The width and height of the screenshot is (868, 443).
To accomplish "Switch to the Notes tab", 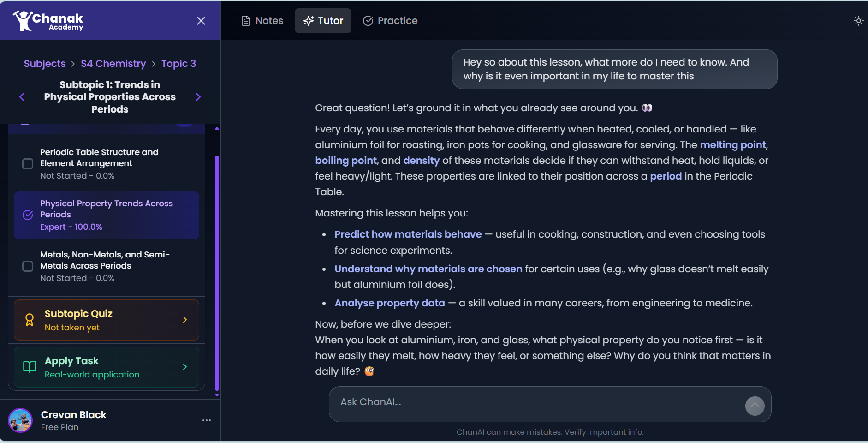I will point(262,20).
